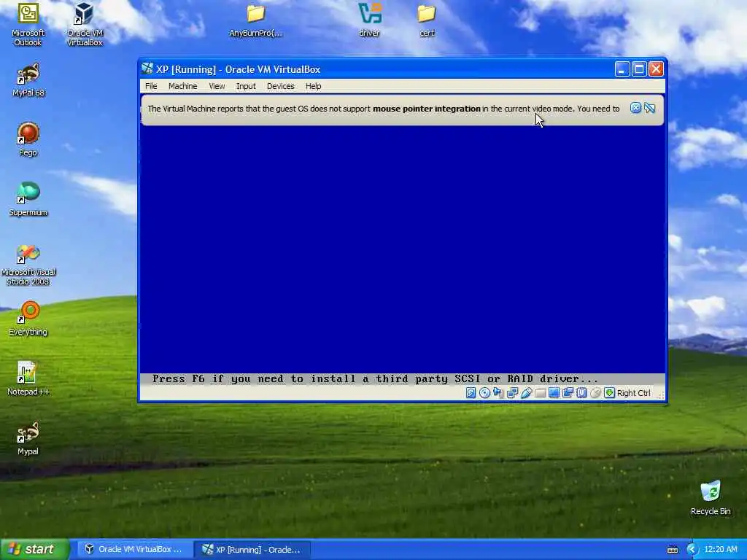The image size is (747, 560).
Task: Select the Mypal desktop shortcut
Action: [28, 438]
